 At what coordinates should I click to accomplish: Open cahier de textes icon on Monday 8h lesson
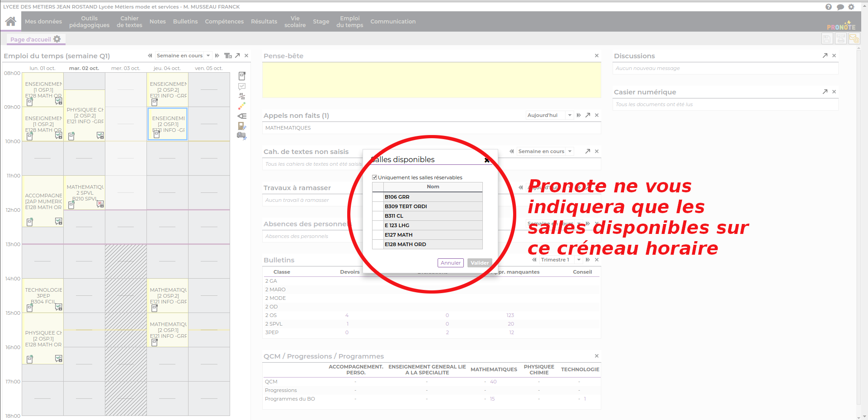(30, 102)
